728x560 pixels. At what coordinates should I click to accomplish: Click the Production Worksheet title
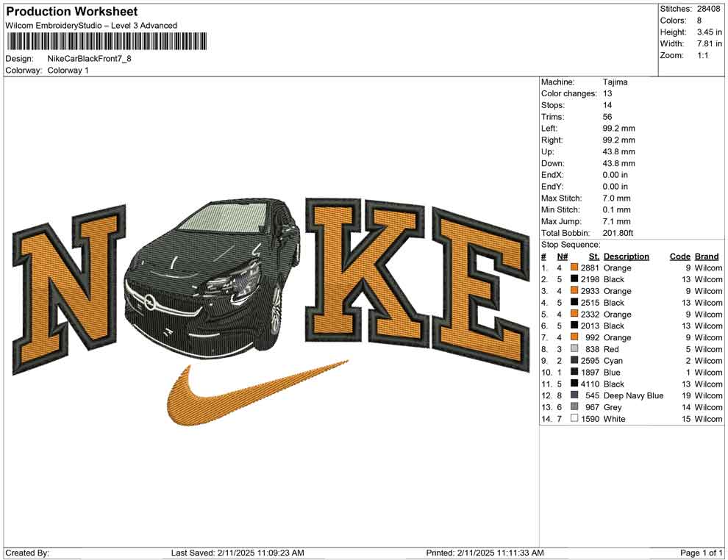[x=71, y=11]
